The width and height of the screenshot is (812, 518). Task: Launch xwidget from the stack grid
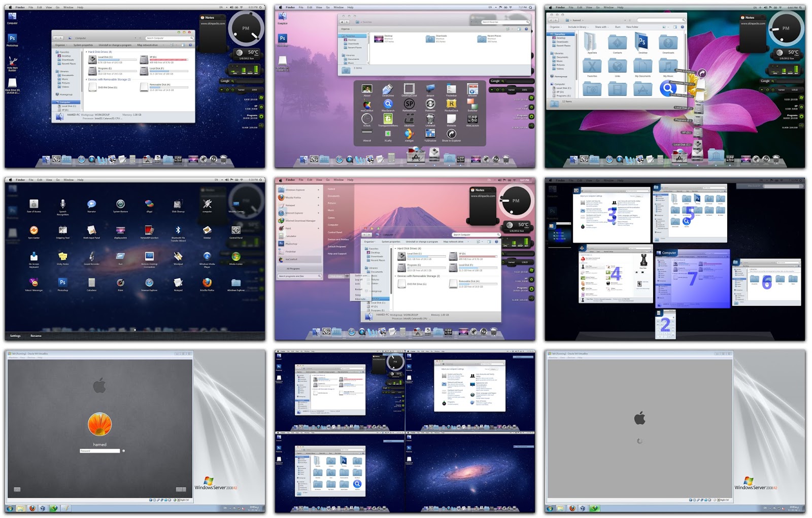click(409, 134)
